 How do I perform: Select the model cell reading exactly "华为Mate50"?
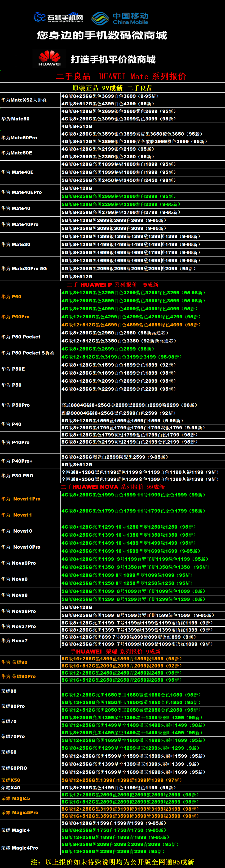30,119
